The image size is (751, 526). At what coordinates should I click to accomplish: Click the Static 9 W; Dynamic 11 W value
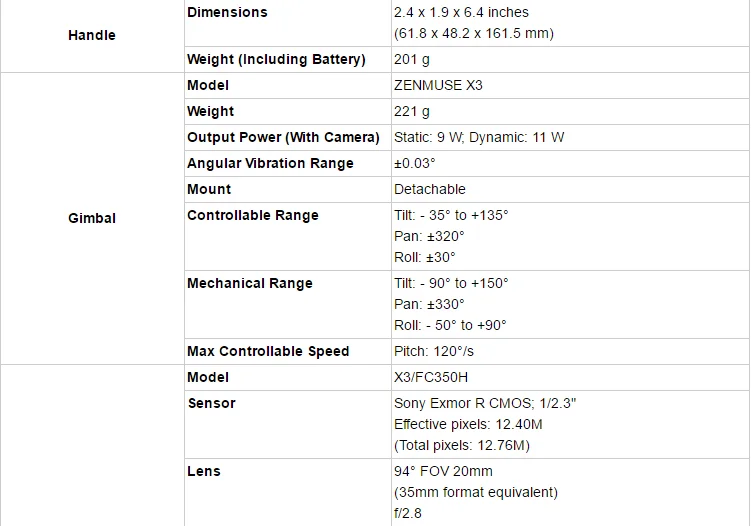pyautogui.click(x=479, y=138)
